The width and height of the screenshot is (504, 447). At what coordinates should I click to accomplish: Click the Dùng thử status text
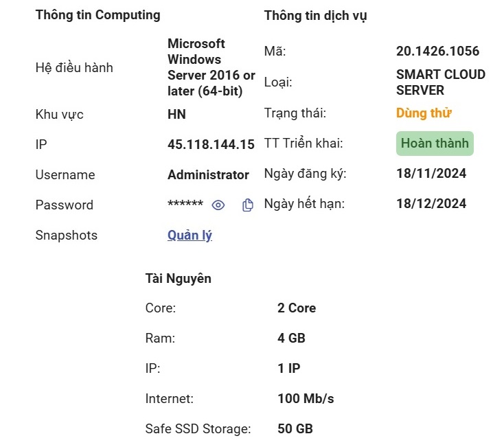click(424, 113)
